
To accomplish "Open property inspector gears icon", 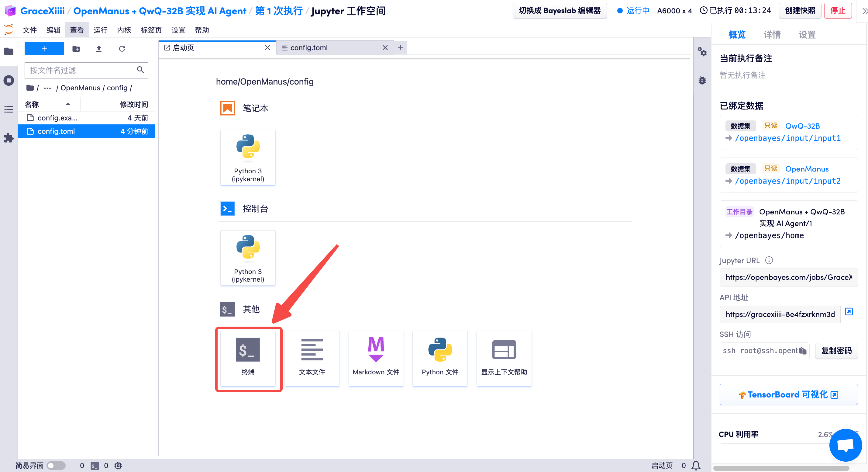I will 702,52.
